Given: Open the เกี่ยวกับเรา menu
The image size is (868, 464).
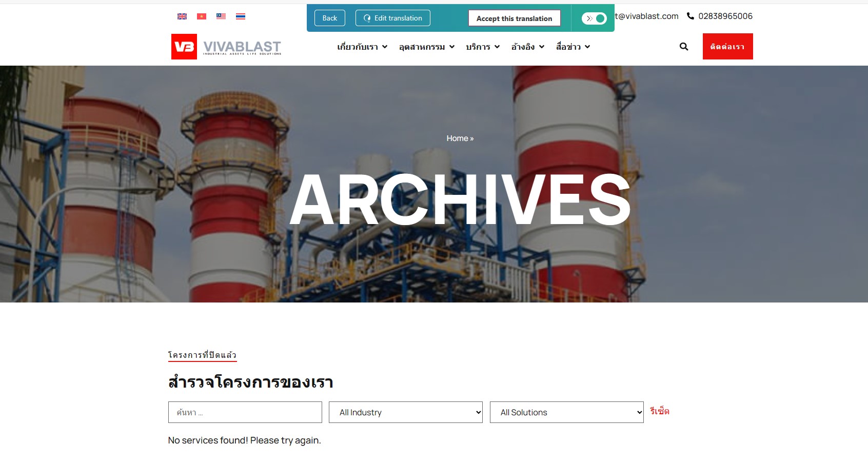Looking at the screenshot, I should [358, 47].
